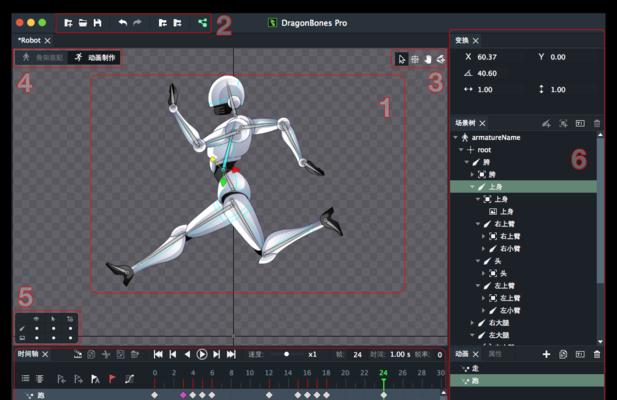Image resolution: width=617 pixels, height=400 pixels.
Task: Click rename icon in animation panel header
Action: (580, 354)
